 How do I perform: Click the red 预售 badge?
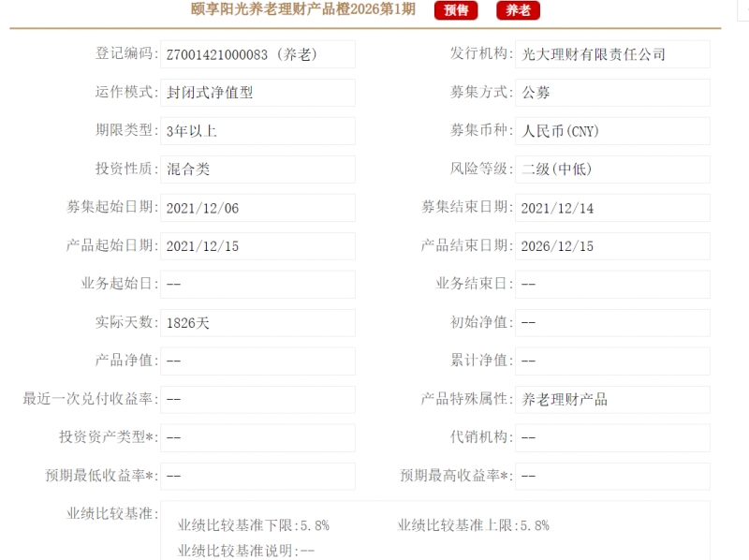[x=456, y=10]
